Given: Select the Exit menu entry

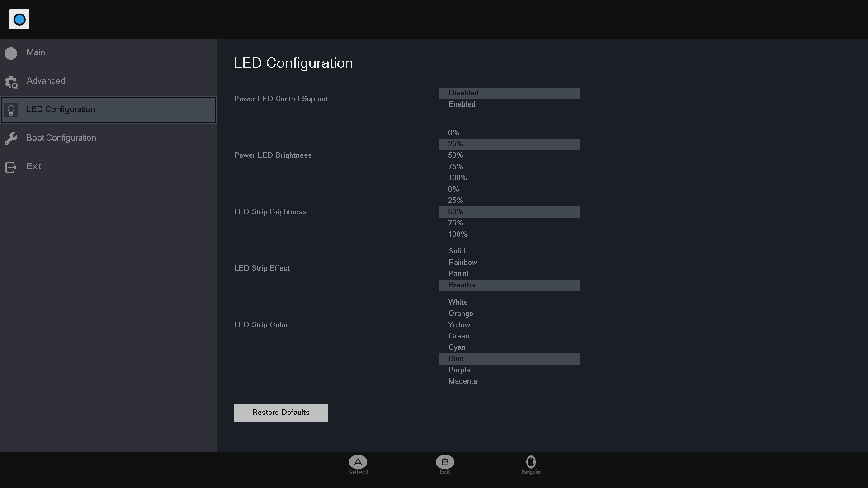Looking at the screenshot, I should 108,167.
